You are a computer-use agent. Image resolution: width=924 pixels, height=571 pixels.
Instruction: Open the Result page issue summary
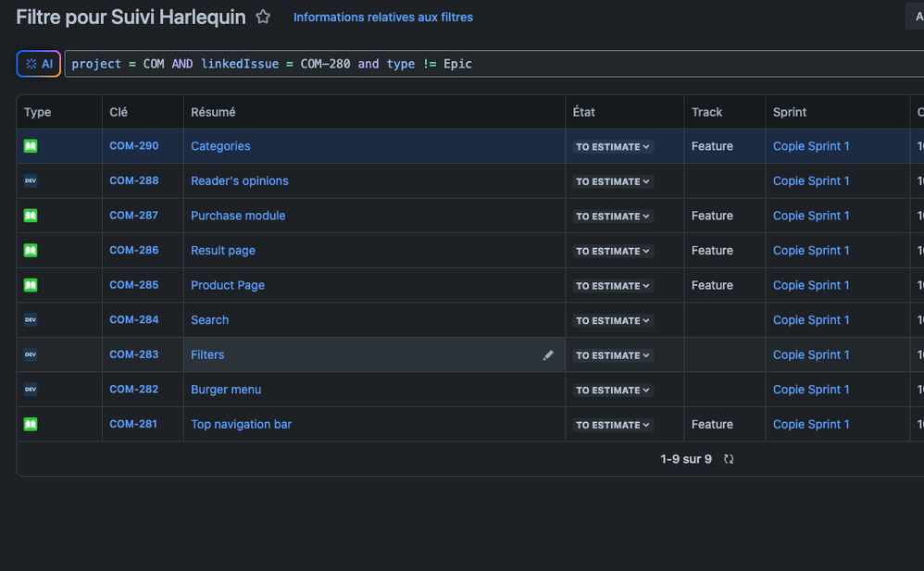click(x=223, y=251)
